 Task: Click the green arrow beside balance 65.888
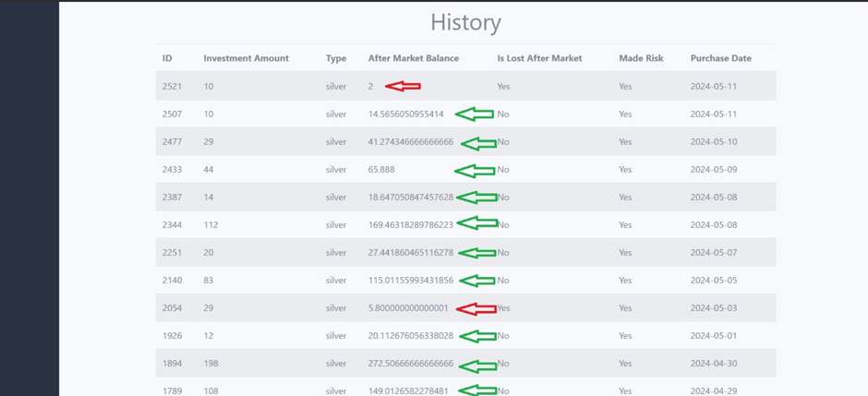(475, 170)
